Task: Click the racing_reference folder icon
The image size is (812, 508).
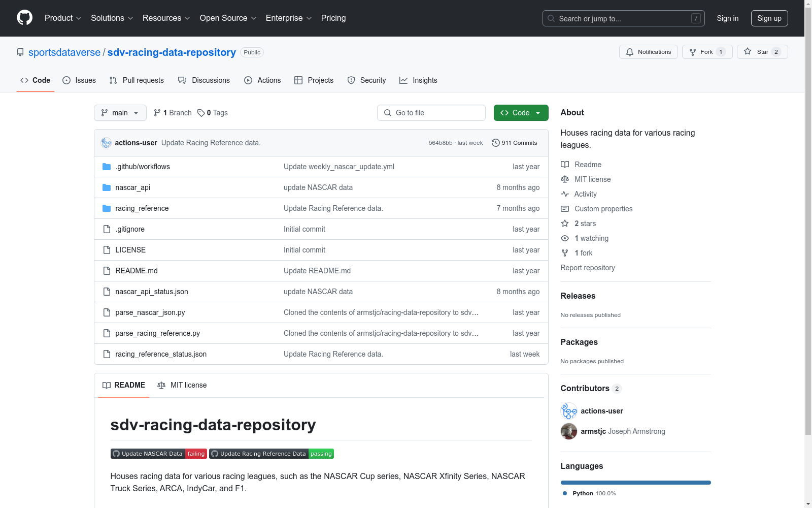Action: click(107, 208)
